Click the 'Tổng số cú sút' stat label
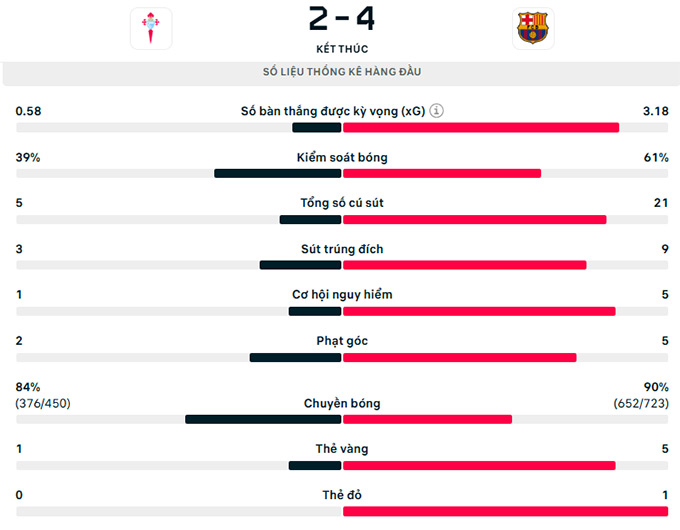 [342, 203]
